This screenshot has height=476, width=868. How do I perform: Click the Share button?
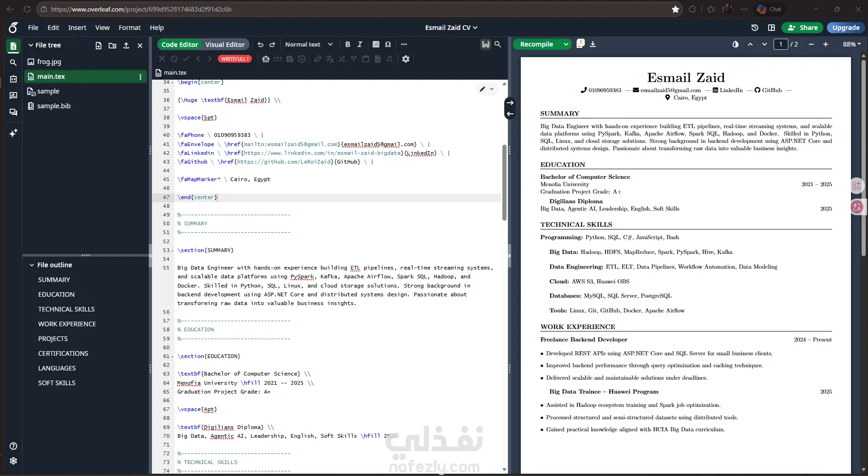pos(803,28)
